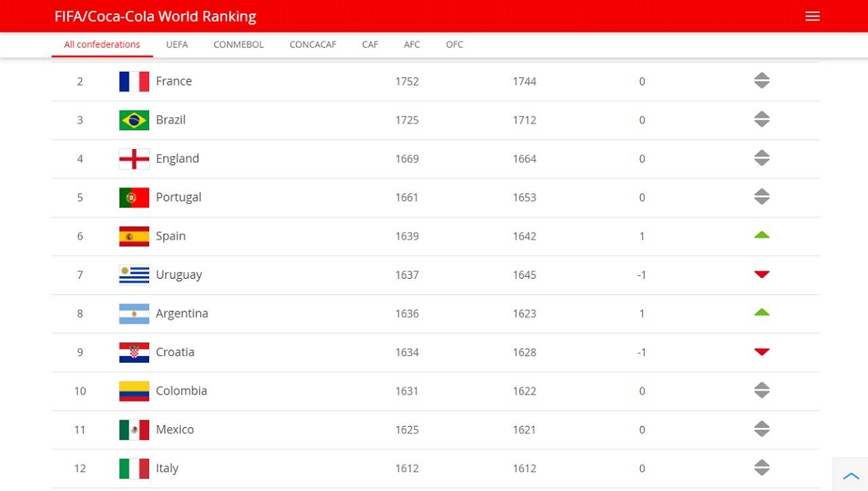Expand the France row details
This screenshot has height=491, width=868.
762,81
